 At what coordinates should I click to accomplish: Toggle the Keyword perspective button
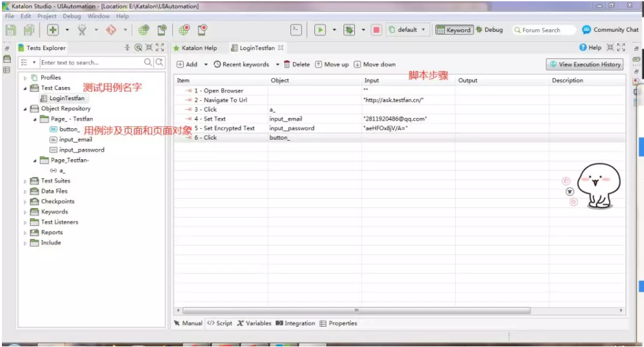tap(454, 30)
